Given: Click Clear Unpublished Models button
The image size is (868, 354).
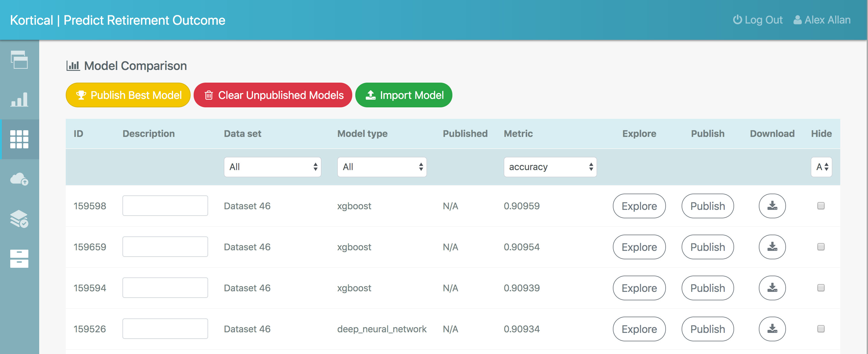Looking at the screenshot, I should point(273,95).
